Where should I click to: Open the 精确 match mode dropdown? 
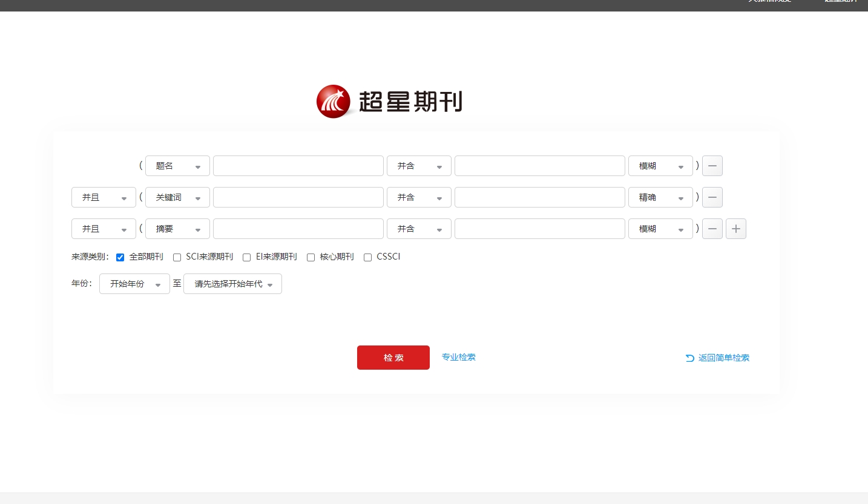(660, 197)
